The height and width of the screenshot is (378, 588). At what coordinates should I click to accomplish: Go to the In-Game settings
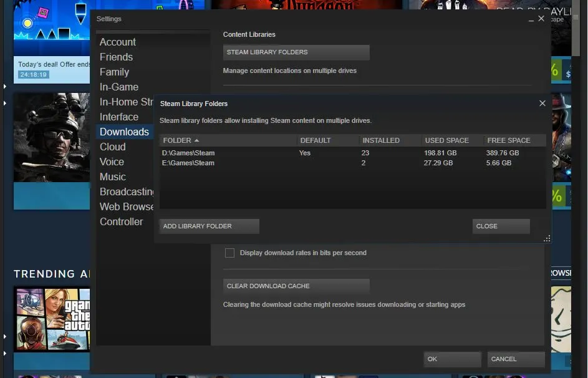[x=119, y=87]
